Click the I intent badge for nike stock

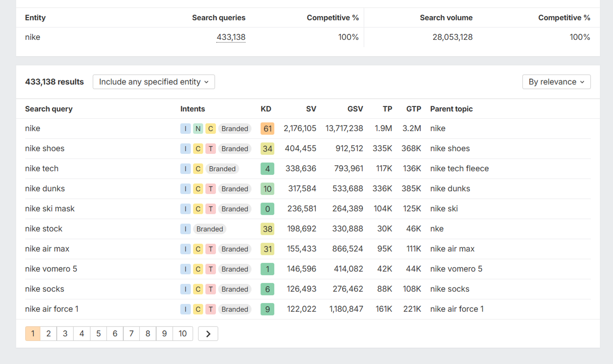(185, 229)
